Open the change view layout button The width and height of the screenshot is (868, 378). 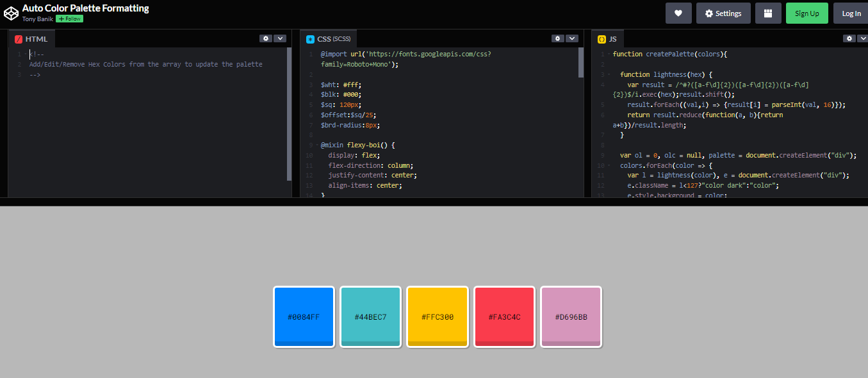(x=768, y=13)
